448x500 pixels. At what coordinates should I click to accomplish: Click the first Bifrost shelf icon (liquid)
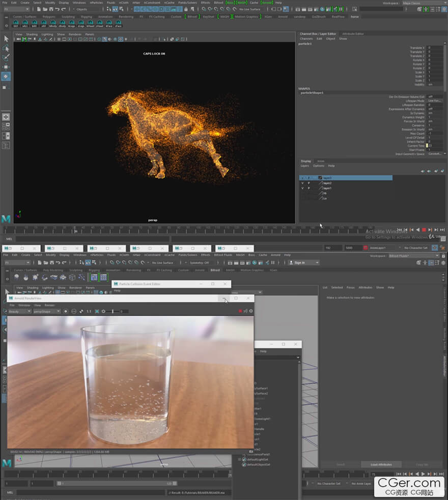[x=17, y=277]
